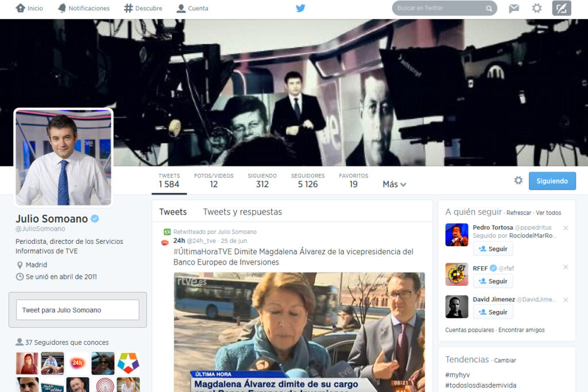Open 37 Seguidores que conoces link
Screen dimensions: 588x392
[x=67, y=342]
